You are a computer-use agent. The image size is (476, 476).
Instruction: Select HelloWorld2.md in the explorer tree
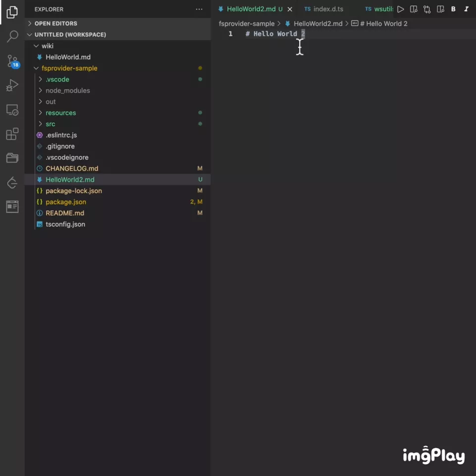[118, 179]
